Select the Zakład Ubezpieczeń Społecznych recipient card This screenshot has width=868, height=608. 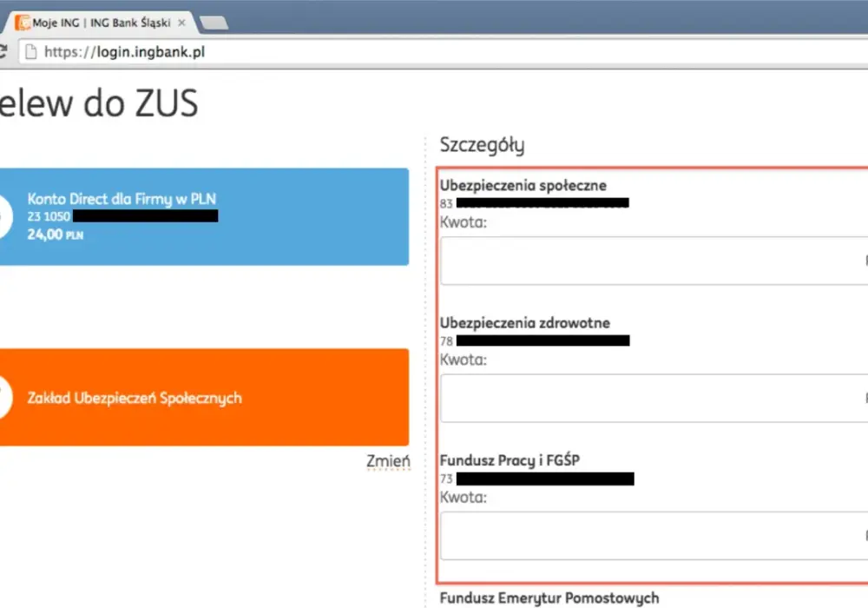pos(204,397)
